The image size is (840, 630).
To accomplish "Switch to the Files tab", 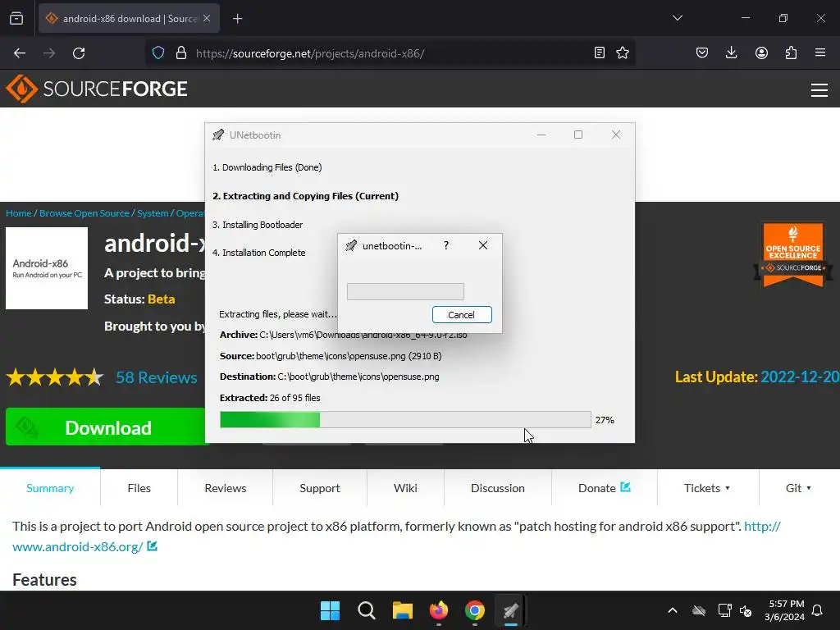I will pos(139,488).
